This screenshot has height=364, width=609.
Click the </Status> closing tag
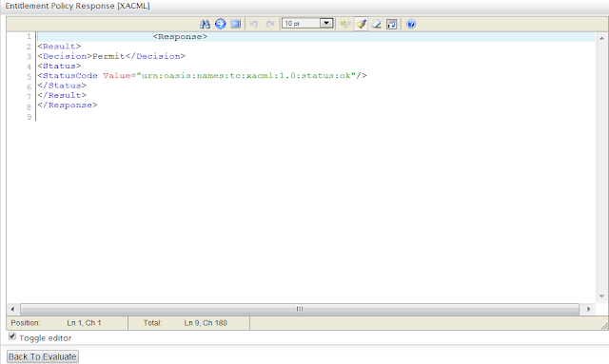[x=62, y=86]
